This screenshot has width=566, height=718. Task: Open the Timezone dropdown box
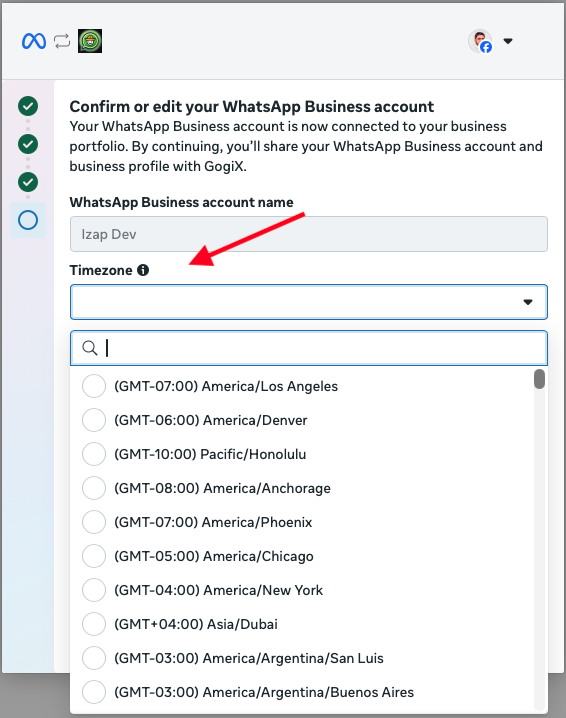tap(309, 302)
